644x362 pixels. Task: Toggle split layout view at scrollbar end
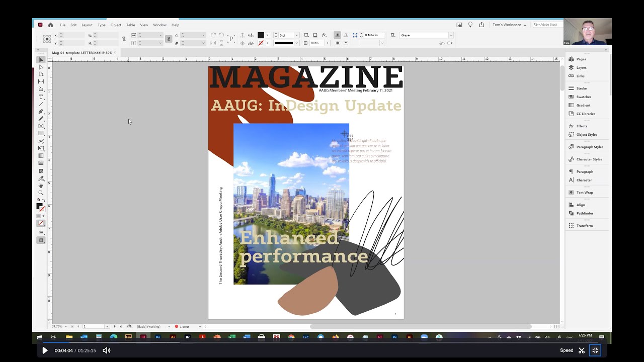tap(556, 327)
